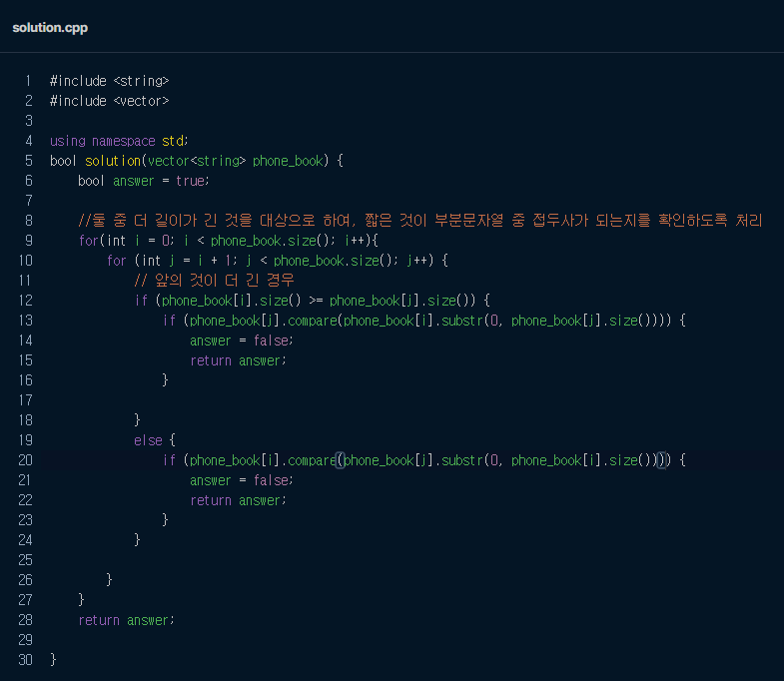The image size is (784, 681).
Task: Select the solution.cpp file tab
Action: point(50,28)
